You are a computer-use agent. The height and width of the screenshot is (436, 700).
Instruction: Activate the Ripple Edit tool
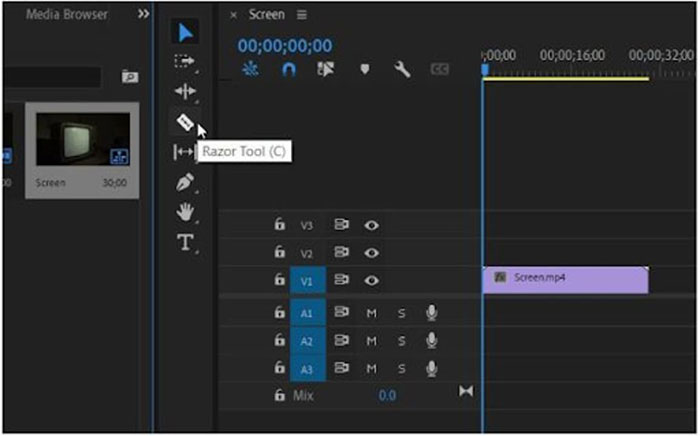(185, 91)
